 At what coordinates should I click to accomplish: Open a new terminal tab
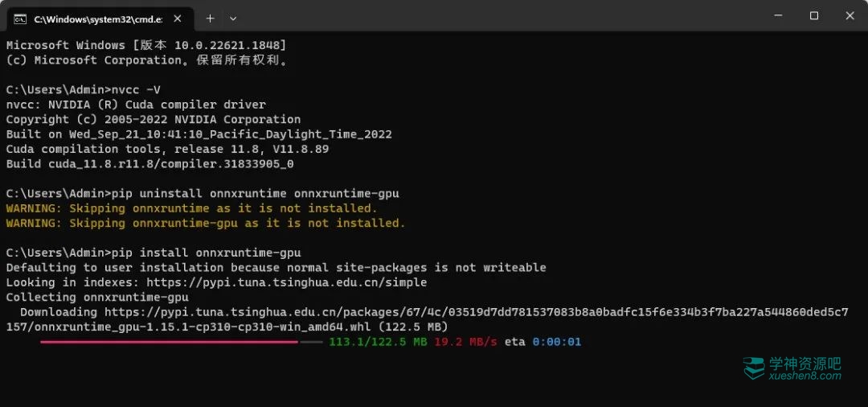tap(210, 18)
